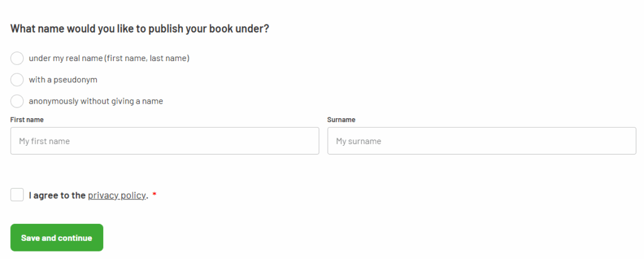The image size is (644, 259).
Task: Click the 'with a pseudonym' label text
Action: click(63, 80)
